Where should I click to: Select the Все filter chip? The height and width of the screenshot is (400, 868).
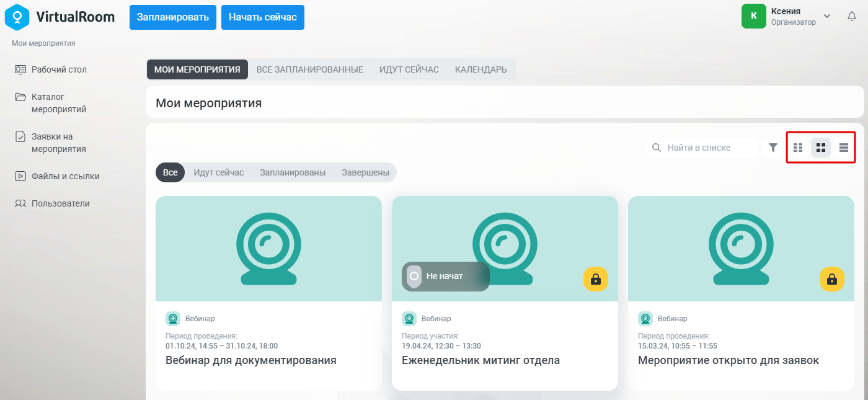(170, 172)
